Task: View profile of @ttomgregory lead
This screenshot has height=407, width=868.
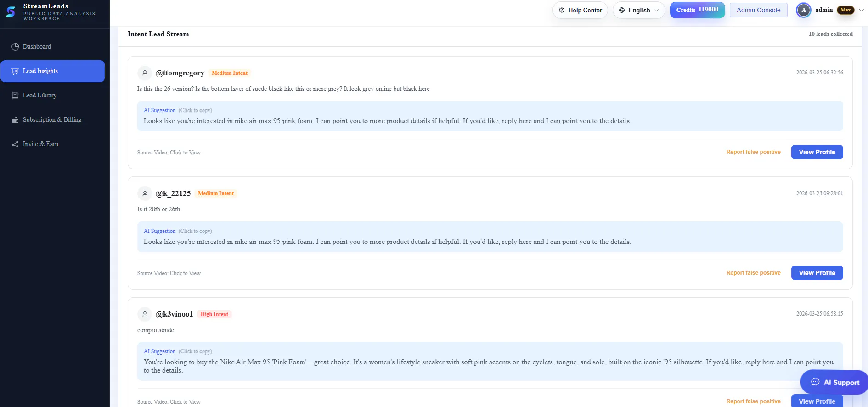Action: [817, 152]
